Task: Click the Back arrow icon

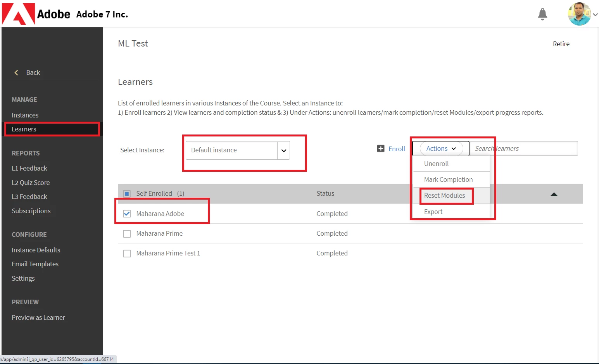Action: click(x=16, y=72)
